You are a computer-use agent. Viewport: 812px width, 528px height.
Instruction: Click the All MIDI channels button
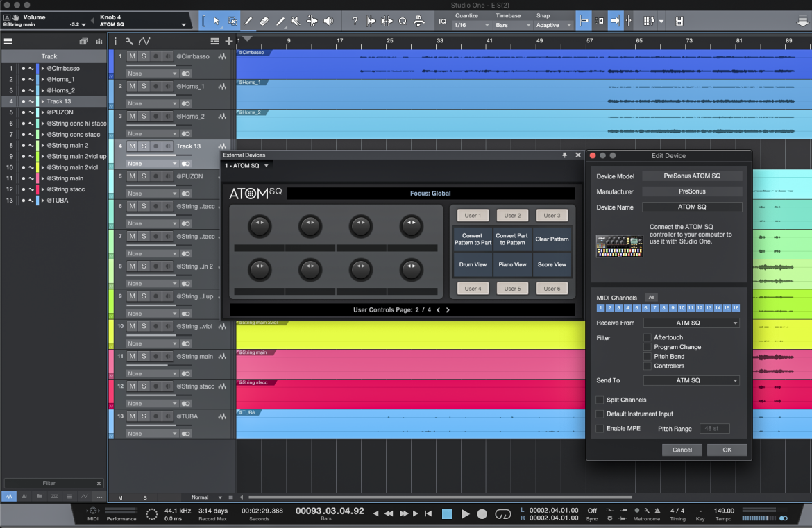point(652,298)
